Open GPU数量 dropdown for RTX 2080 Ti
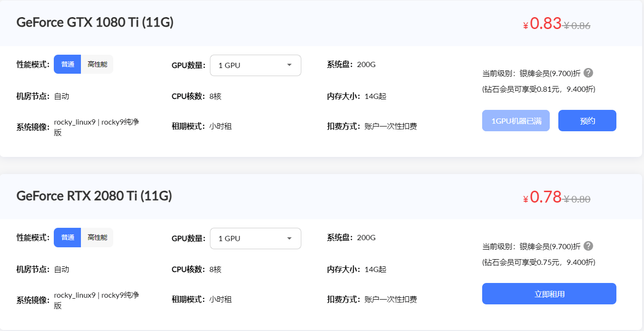 click(x=256, y=238)
